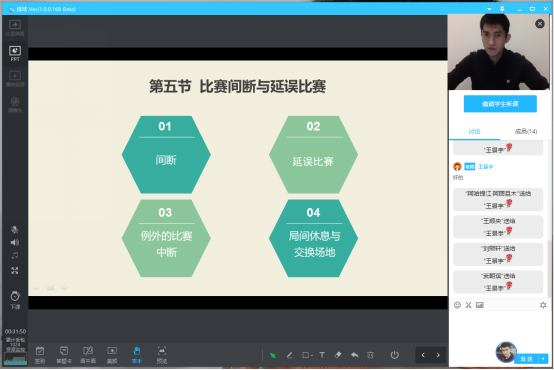Screen dimensions: 554x370
Task: Mute the microphone in left sidebar
Action: (14, 230)
